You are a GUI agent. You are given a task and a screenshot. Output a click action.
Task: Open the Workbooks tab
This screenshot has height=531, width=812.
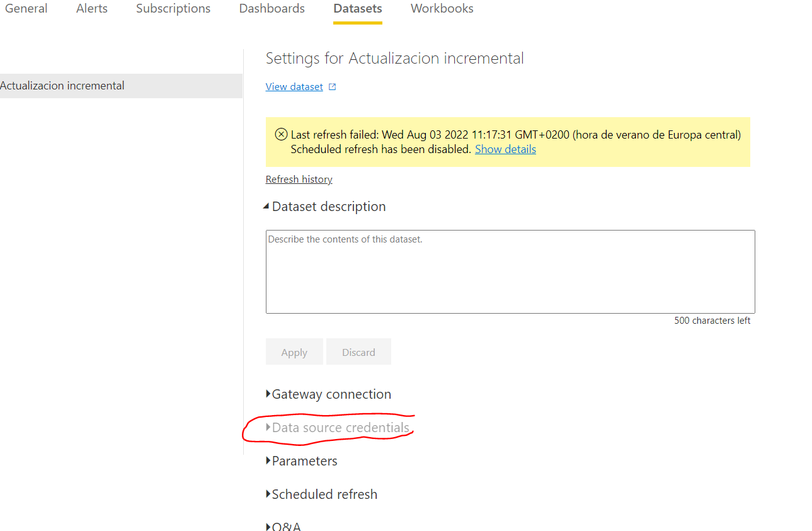(442, 9)
